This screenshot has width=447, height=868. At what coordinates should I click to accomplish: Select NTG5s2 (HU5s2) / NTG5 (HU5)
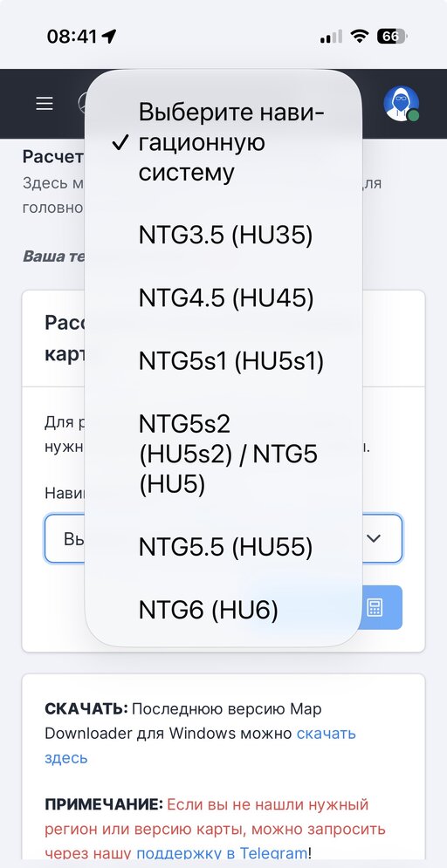click(223, 455)
